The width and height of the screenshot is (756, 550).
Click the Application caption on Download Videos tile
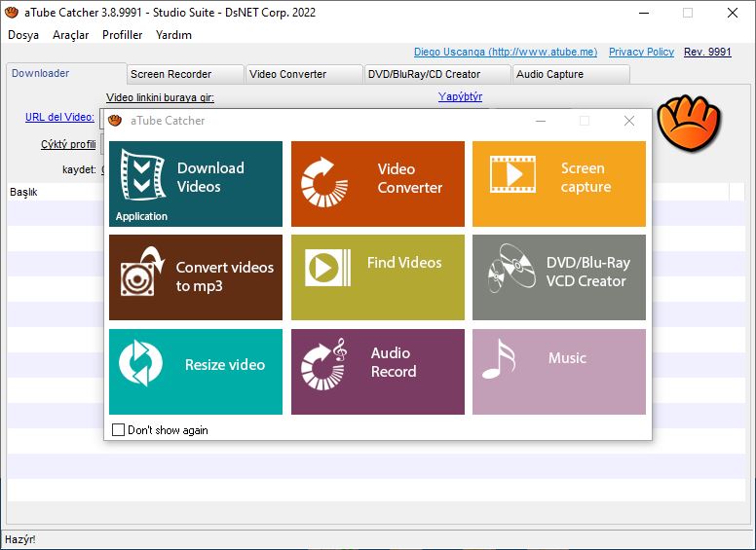point(141,216)
